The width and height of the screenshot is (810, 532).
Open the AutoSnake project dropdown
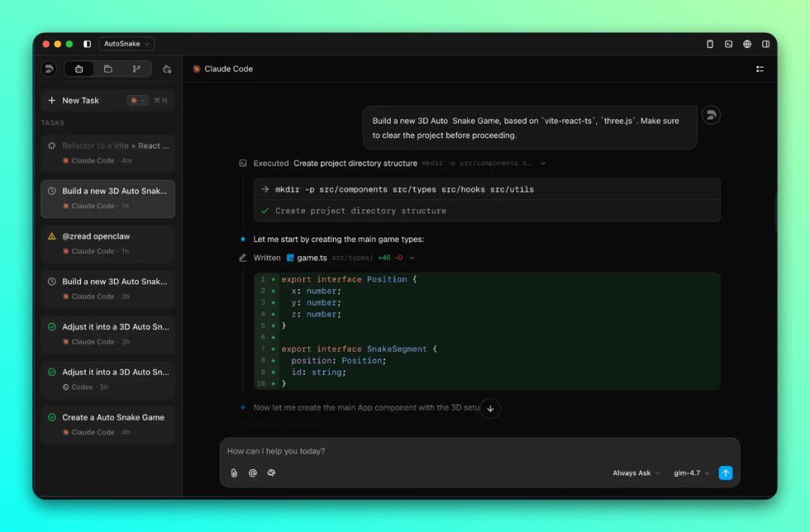pos(126,44)
